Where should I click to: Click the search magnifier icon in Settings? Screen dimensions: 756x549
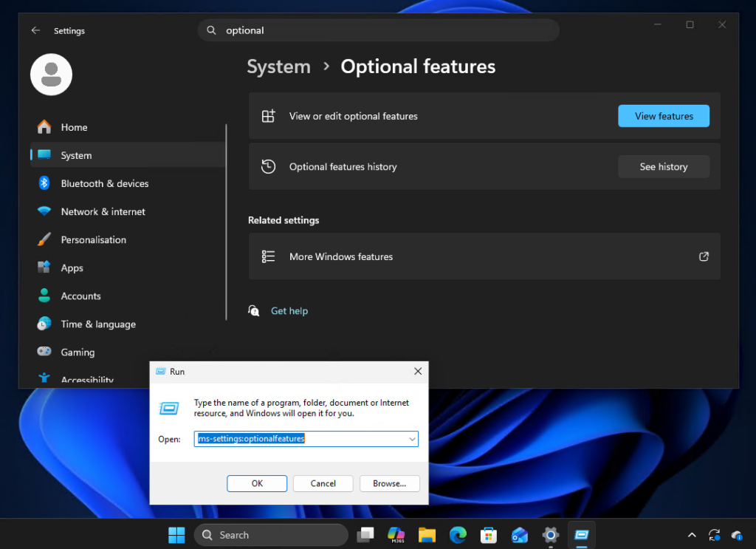(x=211, y=30)
